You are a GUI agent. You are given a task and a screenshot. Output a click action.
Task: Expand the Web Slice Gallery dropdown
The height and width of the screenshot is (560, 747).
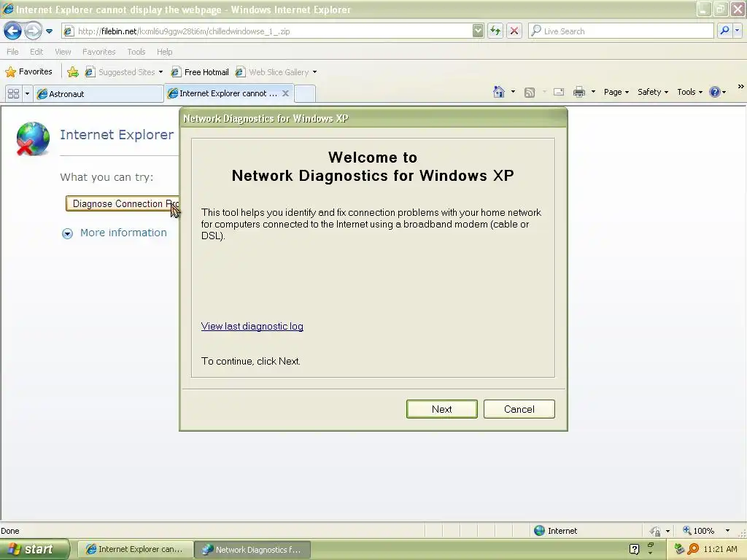point(314,72)
